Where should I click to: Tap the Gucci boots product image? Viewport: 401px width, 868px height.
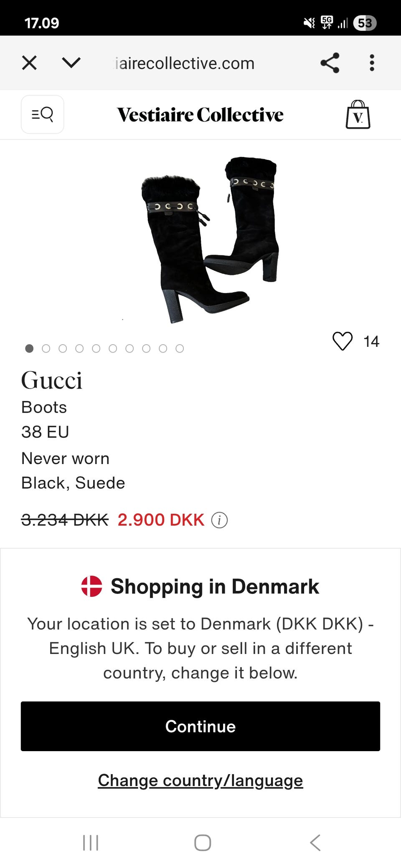click(x=209, y=240)
